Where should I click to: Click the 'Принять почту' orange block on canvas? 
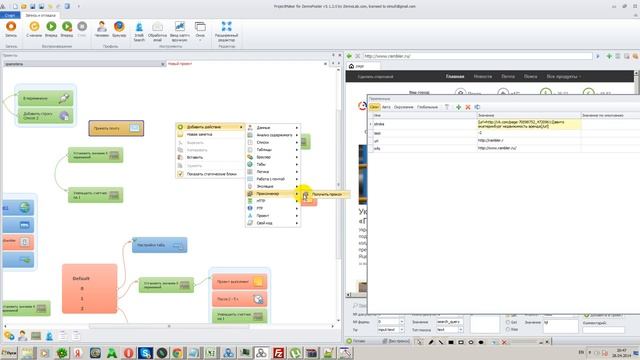tap(116, 128)
